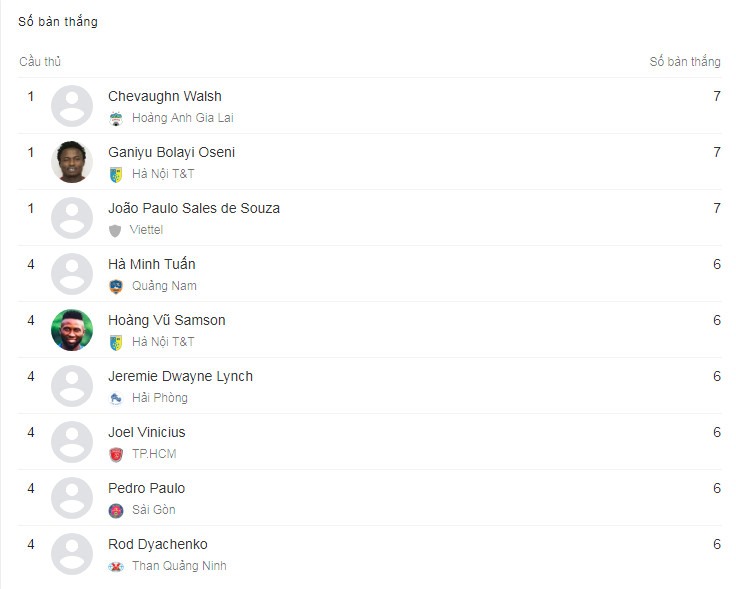The height and width of the screenshot is (589, 736).
Task: Click Hà Nội T&T crest under Hoàng Vũ Samson
Action: (116, 343)
